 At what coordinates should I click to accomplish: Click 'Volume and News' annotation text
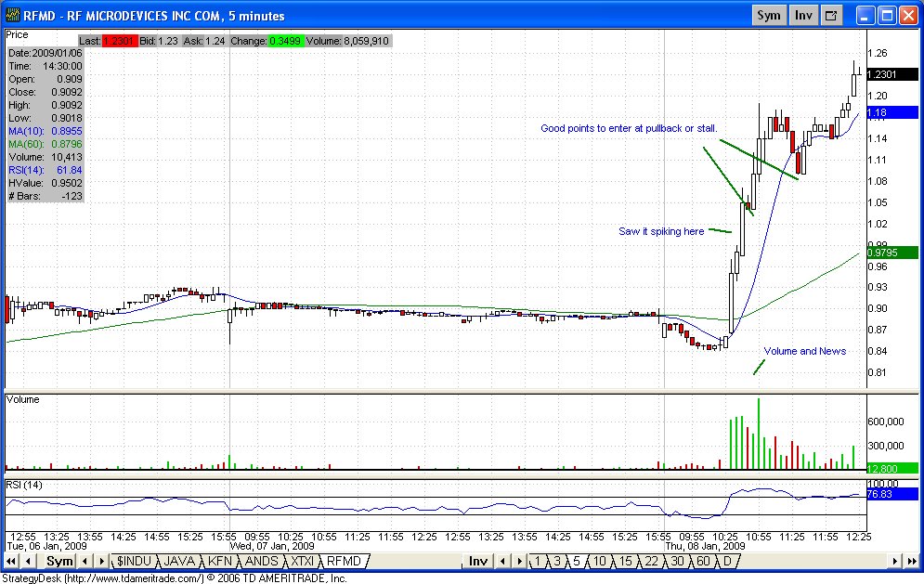(x=805, y=351)
